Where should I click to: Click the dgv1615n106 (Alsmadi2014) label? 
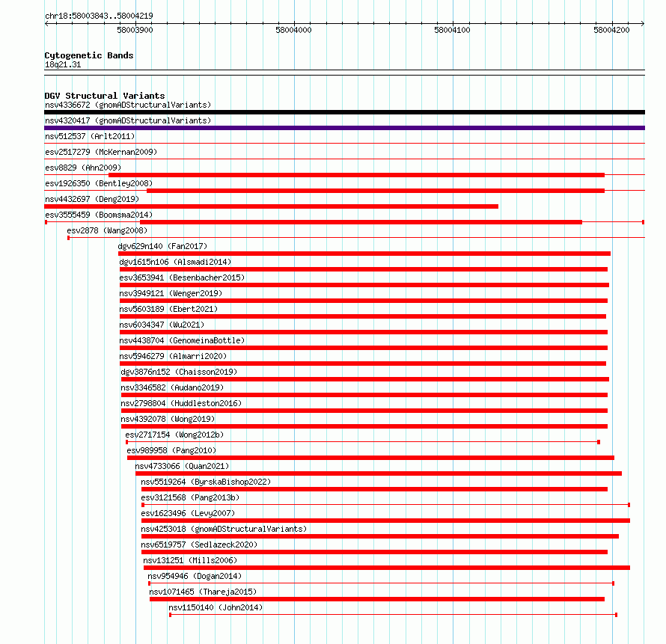tap(175, 262)
